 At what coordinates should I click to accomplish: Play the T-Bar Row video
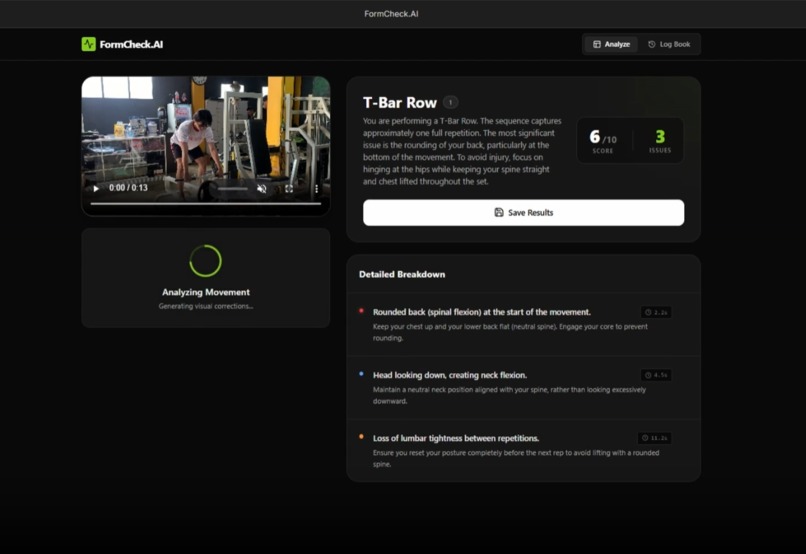[x=96, y=189]
